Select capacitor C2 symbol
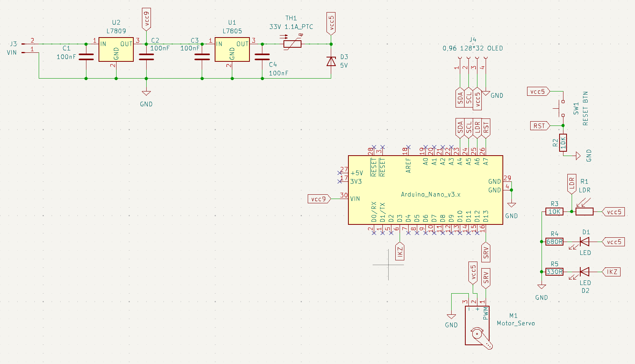 click(146, 57)
